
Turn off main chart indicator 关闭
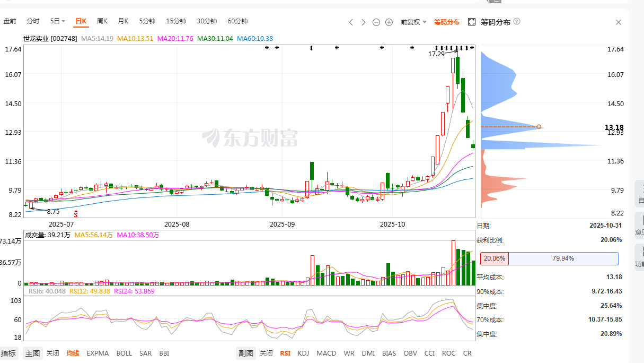[x=52, y=353]
